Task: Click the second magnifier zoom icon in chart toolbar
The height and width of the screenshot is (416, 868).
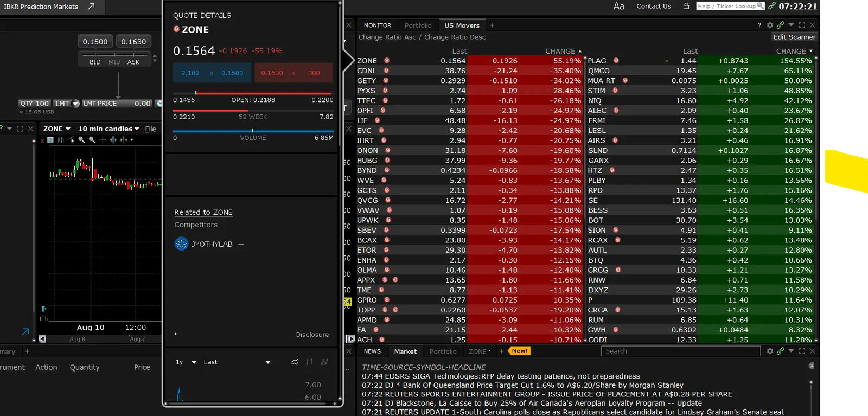Action: (92, 140)
